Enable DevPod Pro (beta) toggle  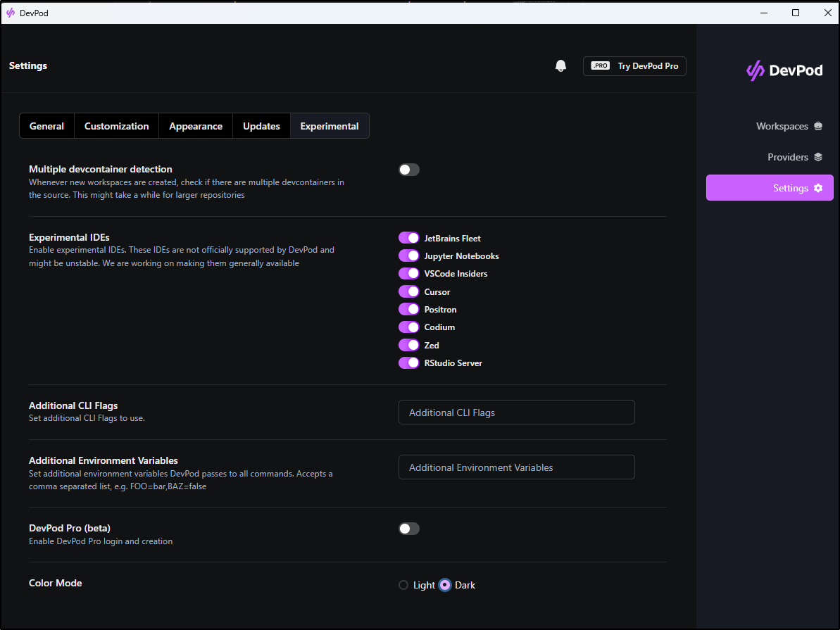pyautogui.click(x=409, y=529)
